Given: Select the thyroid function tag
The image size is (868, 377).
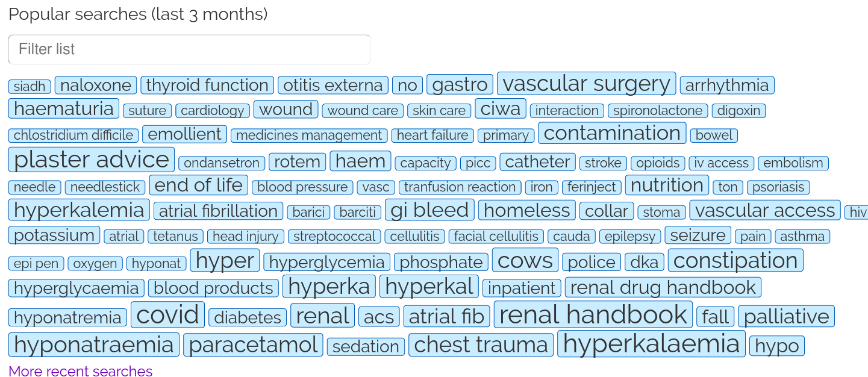Looking at the screenshot, I should pos(207,85).
